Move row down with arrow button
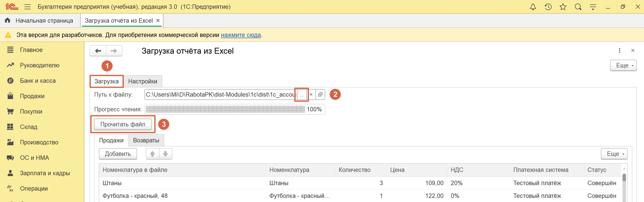Image resolution: width=644 pixels, height=202 pixels. coord(165,154)
